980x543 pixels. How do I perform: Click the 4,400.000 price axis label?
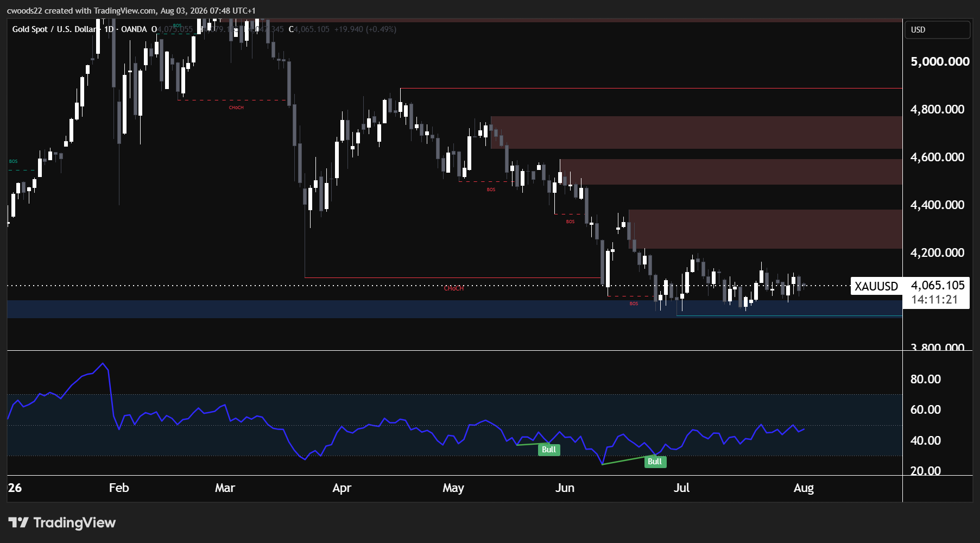[x=938, y=205]
